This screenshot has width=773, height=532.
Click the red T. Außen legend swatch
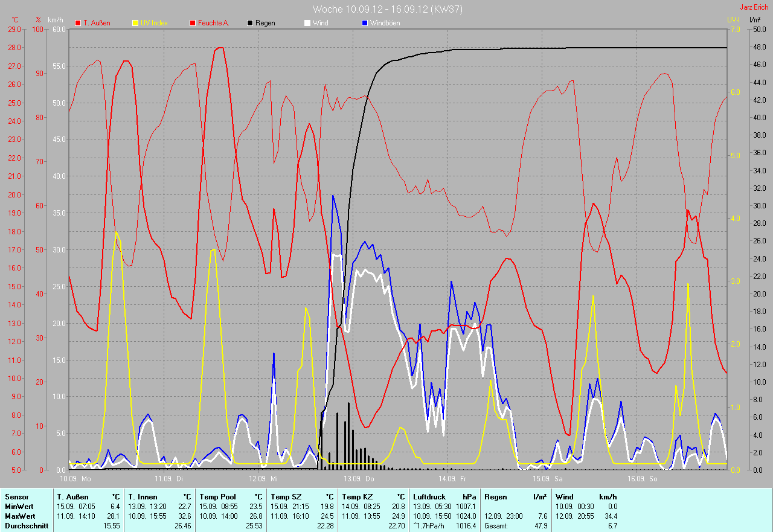(79, 23)
